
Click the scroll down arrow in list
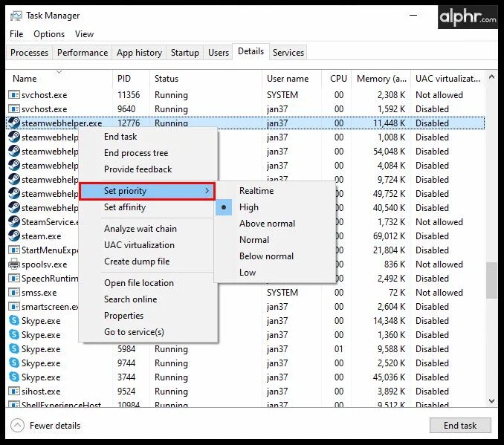coord(491,400)
